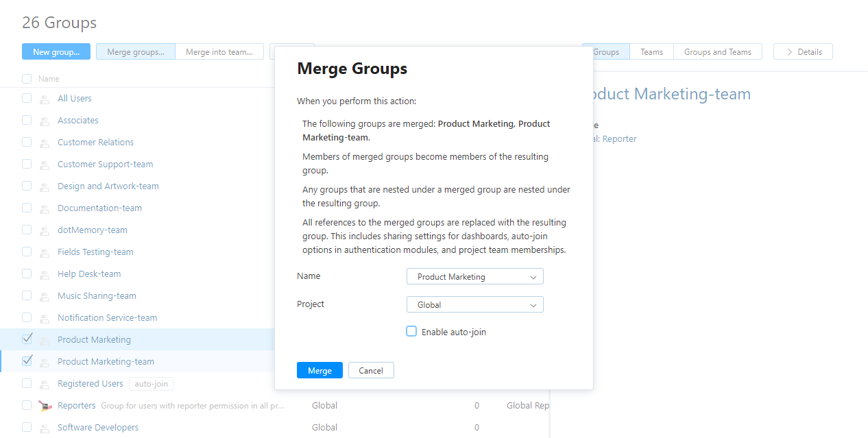Image resolution: width=868 pixels, height=438 pixels.
Task: Select all groups with the header checkbox
Action: (x=27, y=79)
